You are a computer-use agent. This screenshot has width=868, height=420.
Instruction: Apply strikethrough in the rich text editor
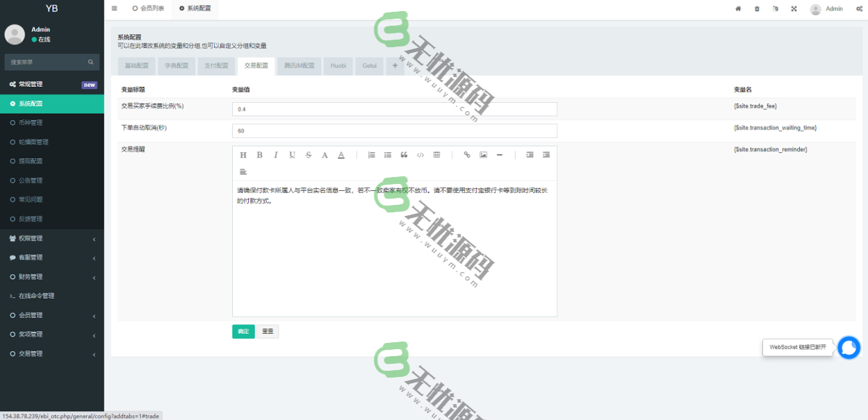[309, 155]
